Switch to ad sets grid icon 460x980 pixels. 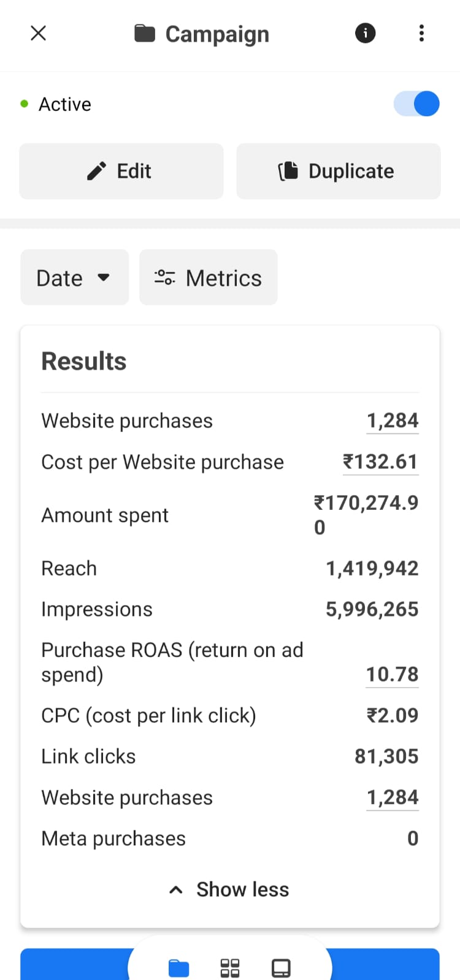tap(230, 968)
